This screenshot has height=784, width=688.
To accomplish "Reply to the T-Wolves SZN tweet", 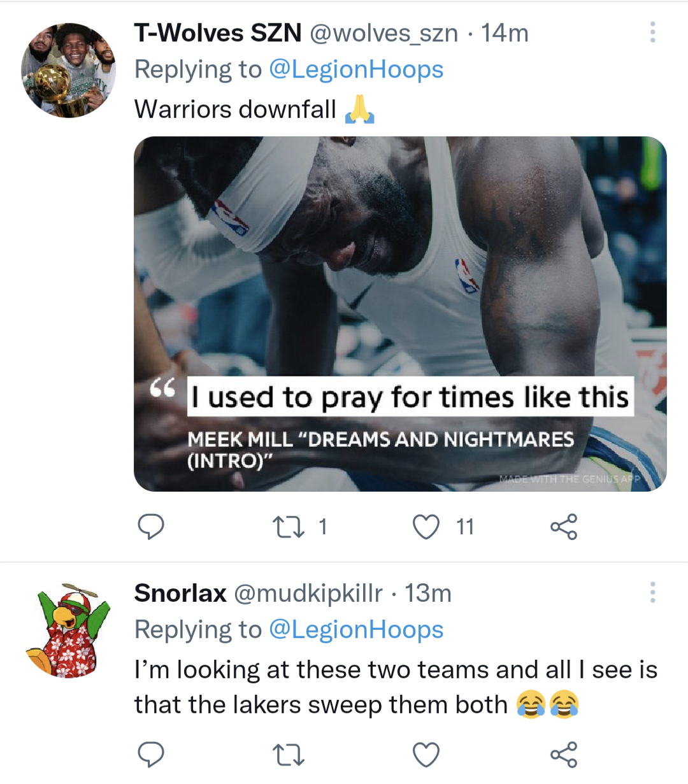I will tap(151, 527).
